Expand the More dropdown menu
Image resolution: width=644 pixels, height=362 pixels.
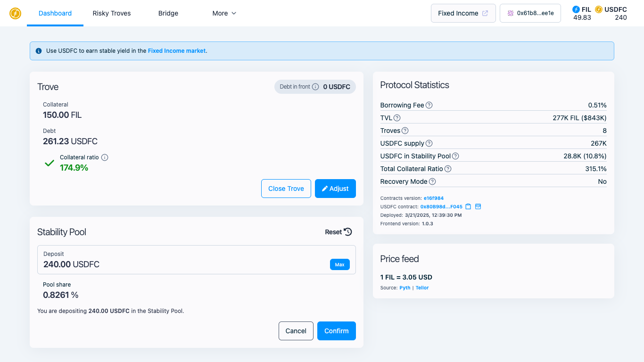224,13
